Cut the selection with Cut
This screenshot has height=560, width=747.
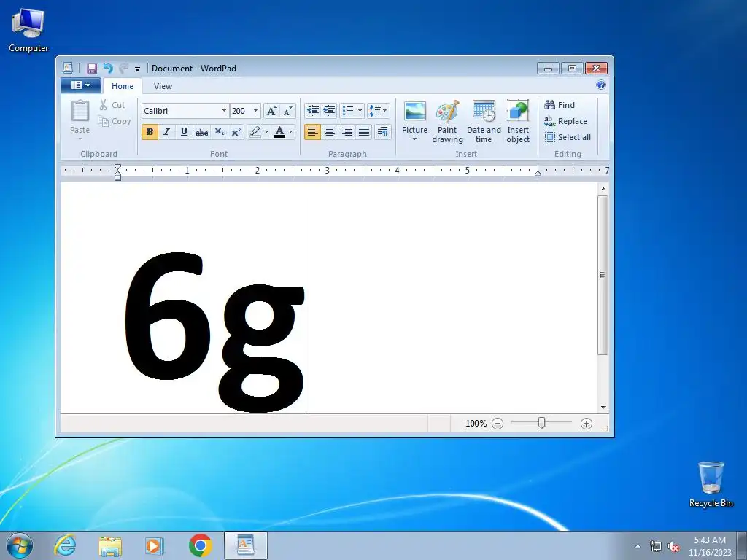pos(112,105)
